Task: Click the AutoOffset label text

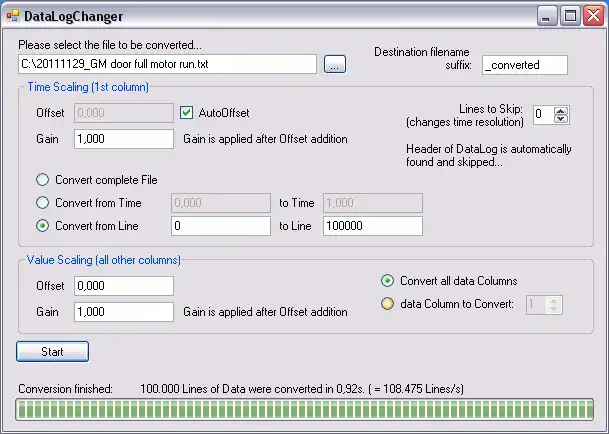Action: pos(224,113)
